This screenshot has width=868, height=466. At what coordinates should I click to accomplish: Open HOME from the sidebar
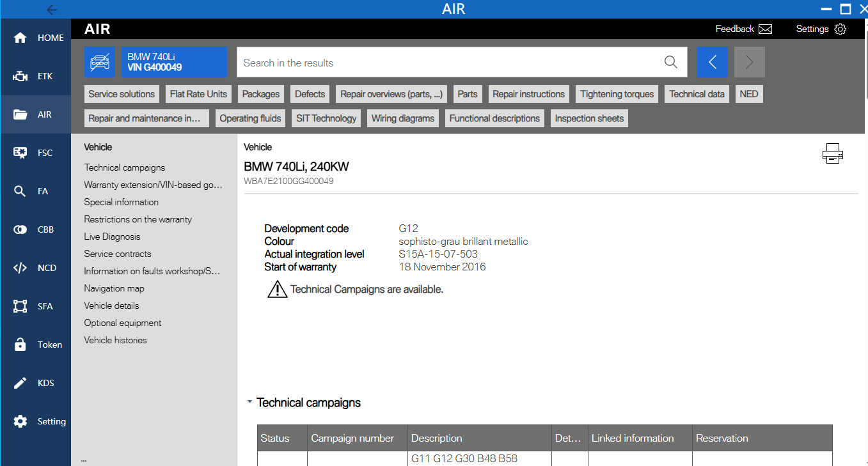35,38
